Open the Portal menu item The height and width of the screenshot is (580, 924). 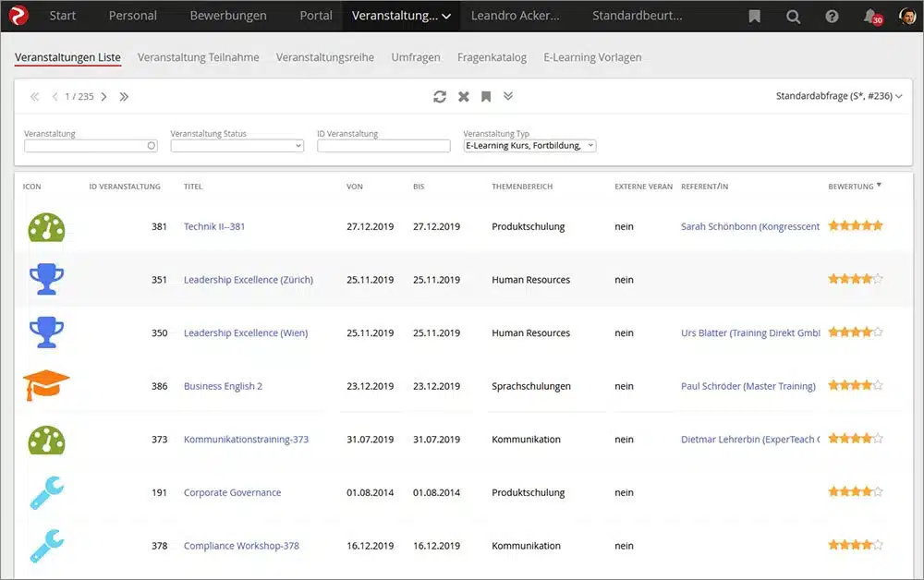click(x=316, y=16)
